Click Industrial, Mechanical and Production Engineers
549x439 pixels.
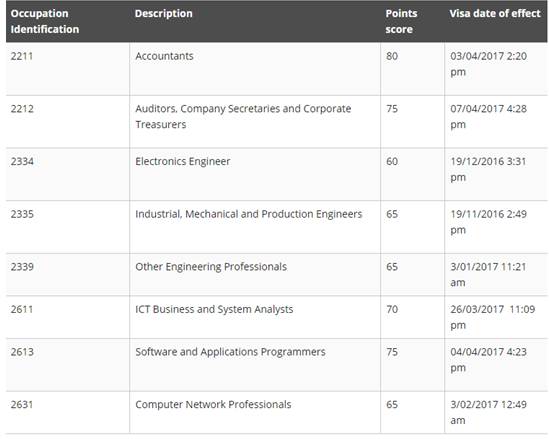point(249,214)
